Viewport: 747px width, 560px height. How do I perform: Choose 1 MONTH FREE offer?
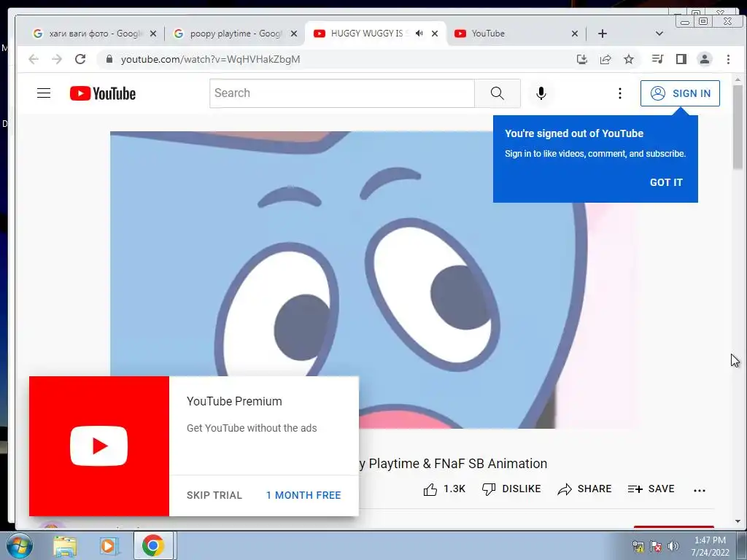303,495
